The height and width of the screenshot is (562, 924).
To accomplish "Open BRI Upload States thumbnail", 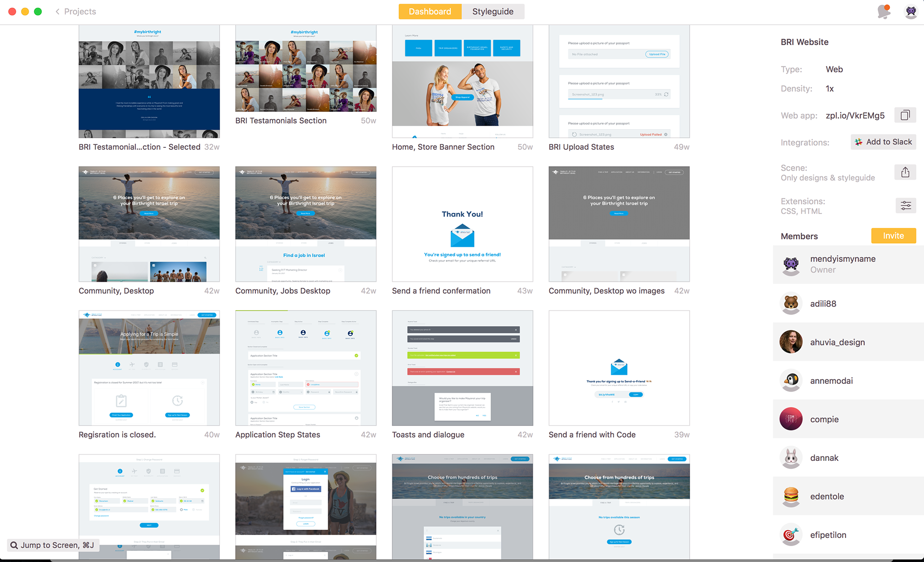I will pyautogui.click(x=619, y=81).
